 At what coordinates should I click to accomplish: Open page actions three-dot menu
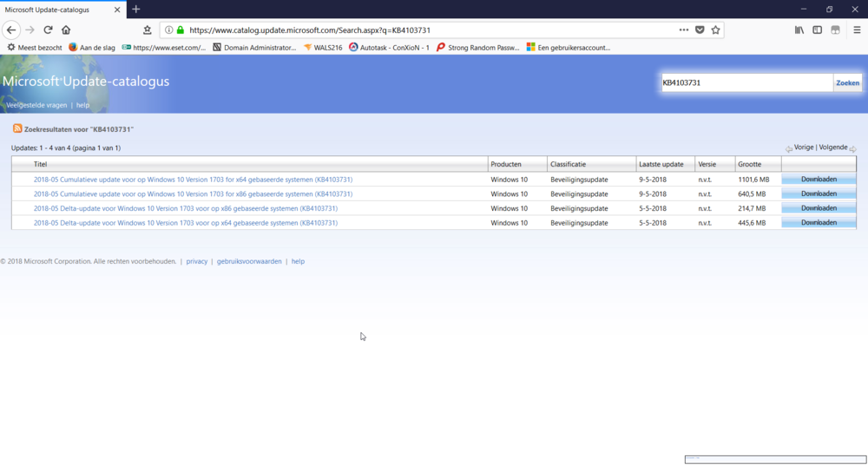[x=684, y=29]
